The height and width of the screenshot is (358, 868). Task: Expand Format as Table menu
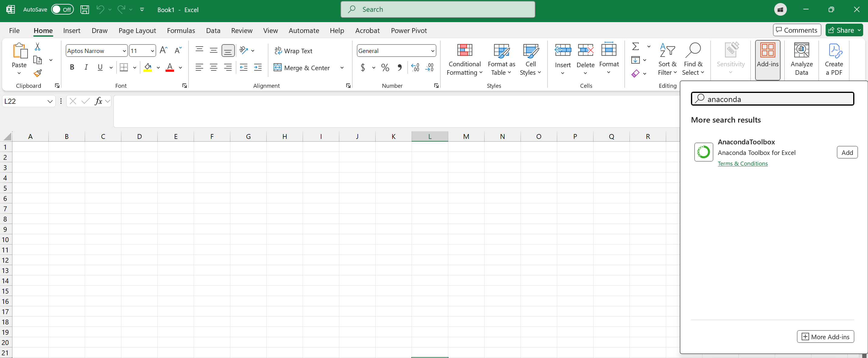(x=501, y=59)
